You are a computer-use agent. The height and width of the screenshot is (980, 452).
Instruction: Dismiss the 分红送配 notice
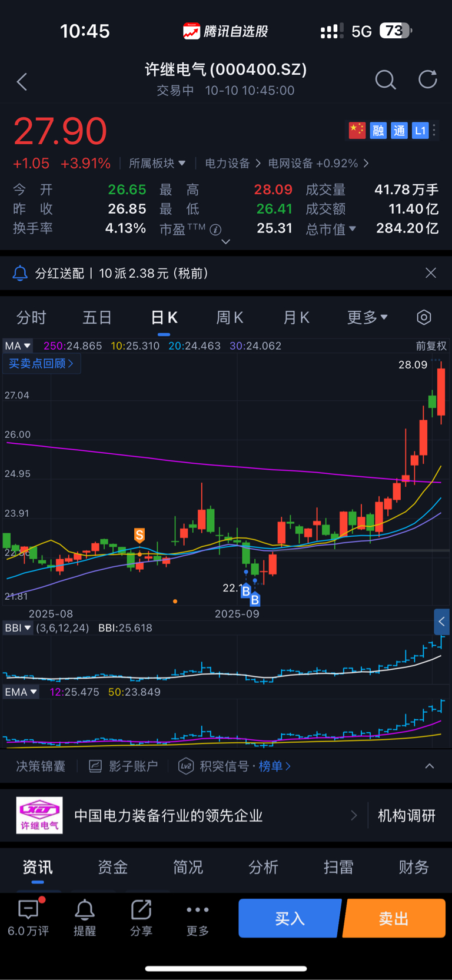[431, 273]
